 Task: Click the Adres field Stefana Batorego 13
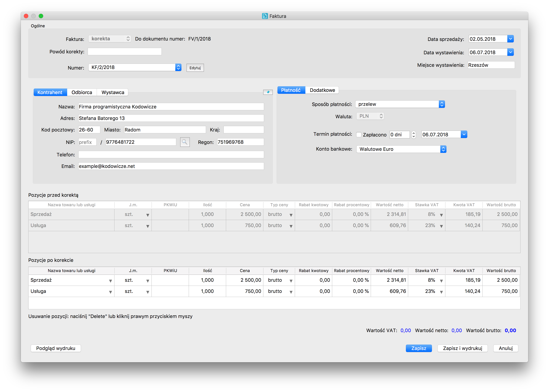point(171,118)
